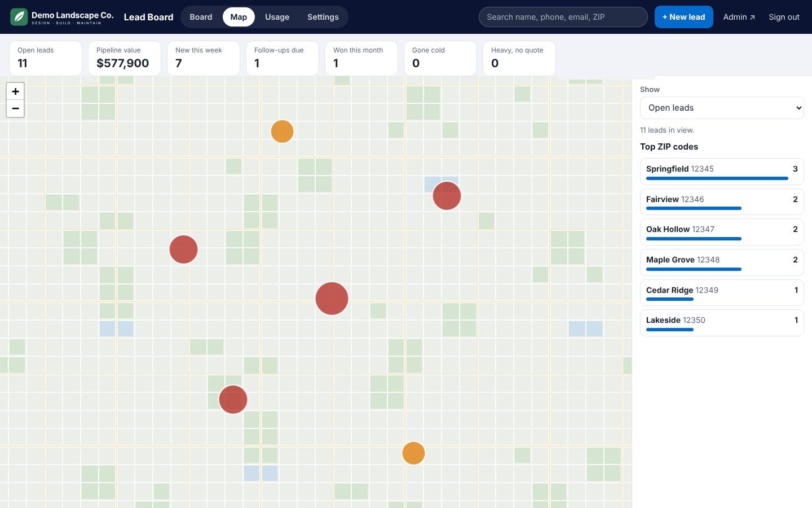The height and width of the screenshot is (508, 812).
Task: Click the Pipeline value $577,900 card
Action: (125, 58)
